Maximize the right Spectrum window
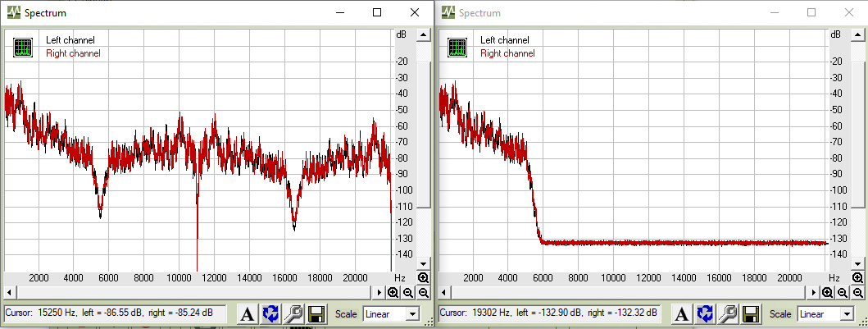The height and width of the screenshot is (329, 868). [x=811, y=12]
